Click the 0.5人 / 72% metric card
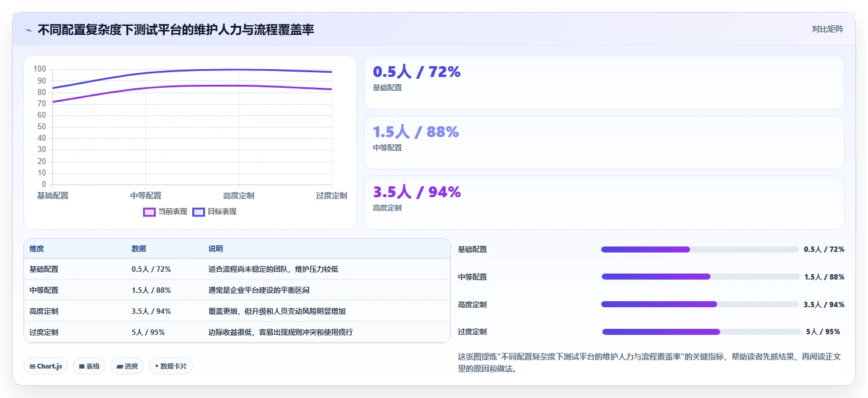This screenshot has height=398, width=868. 604,82
